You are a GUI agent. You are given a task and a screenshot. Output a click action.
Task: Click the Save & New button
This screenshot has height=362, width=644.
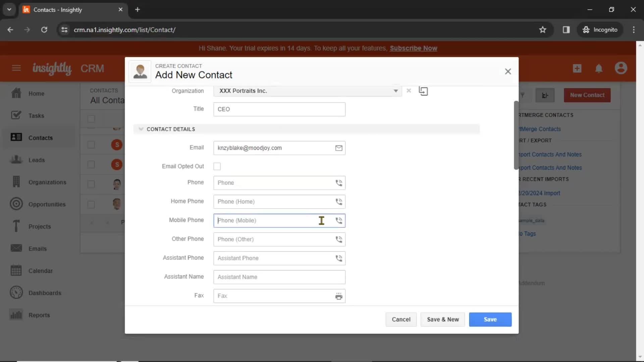[443, 319]
